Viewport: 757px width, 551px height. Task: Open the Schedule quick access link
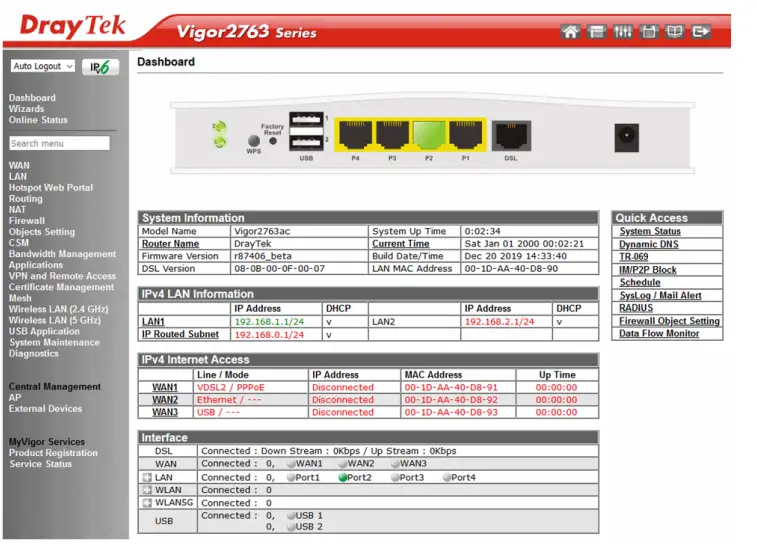[x=640, y=283]
